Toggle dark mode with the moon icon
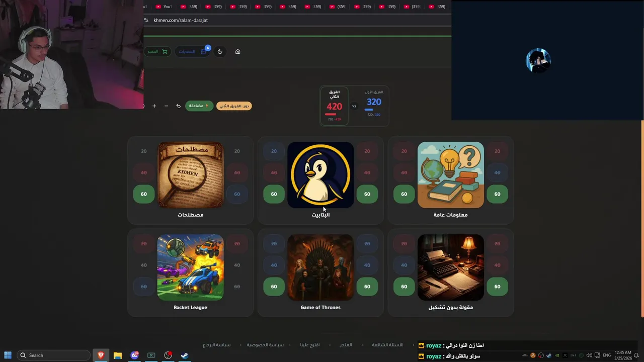Screen dimensions: 644x362 tap(220, 51)
